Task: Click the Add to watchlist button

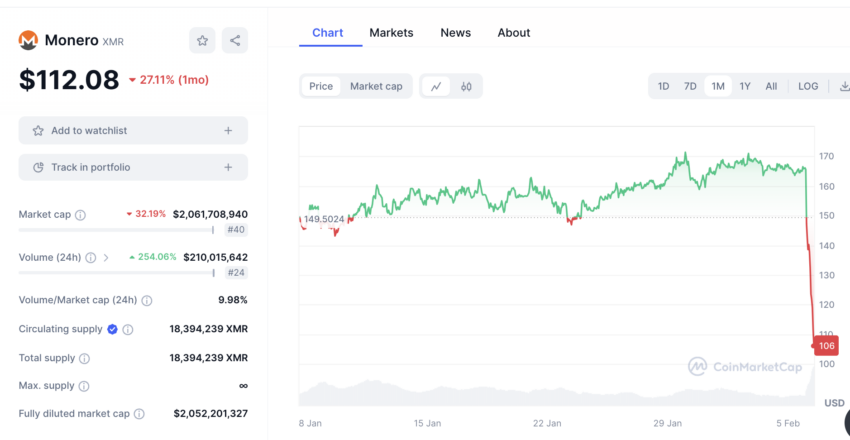Action: click(133, 131)
